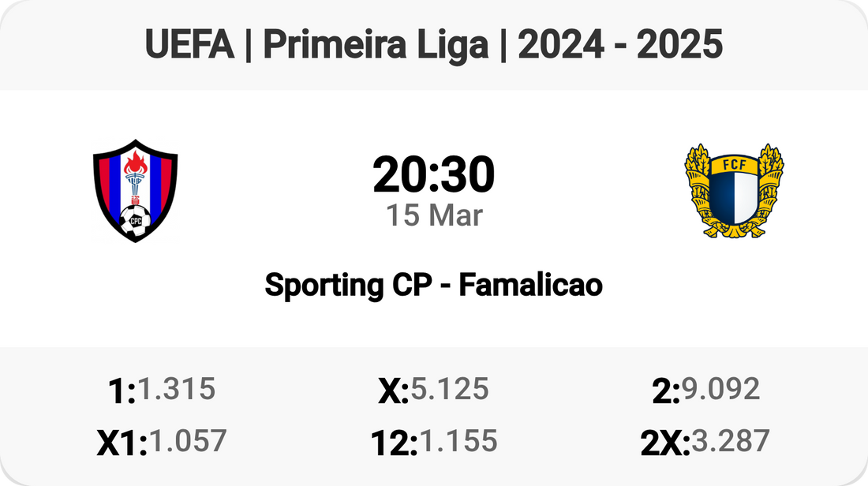Click the 20:30 kickoff time
Screen dimensions: 868x486
tap(433, 175)
